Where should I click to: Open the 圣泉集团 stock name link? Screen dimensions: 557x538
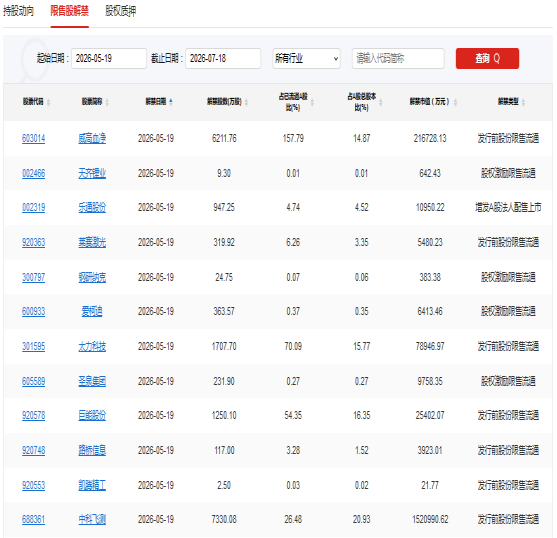pyautogui.click(x=92, y=381)
